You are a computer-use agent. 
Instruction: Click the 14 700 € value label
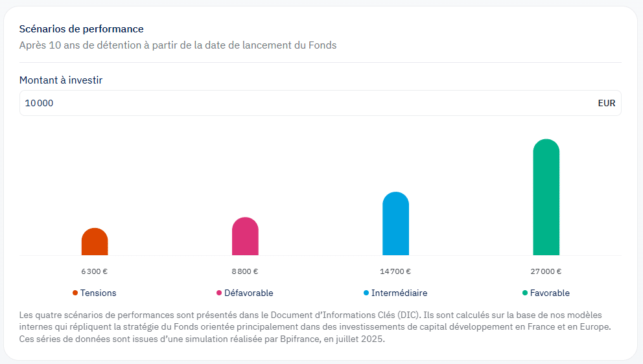[x=395, y=271]
